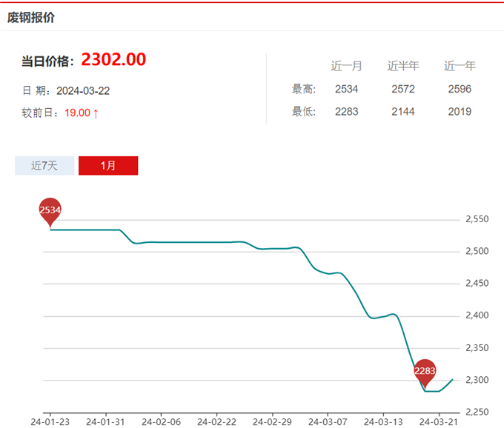Click the 2,400 y-axis label
Image resolution: width=504 pixels, height=428 pixels.
point(477,315)
